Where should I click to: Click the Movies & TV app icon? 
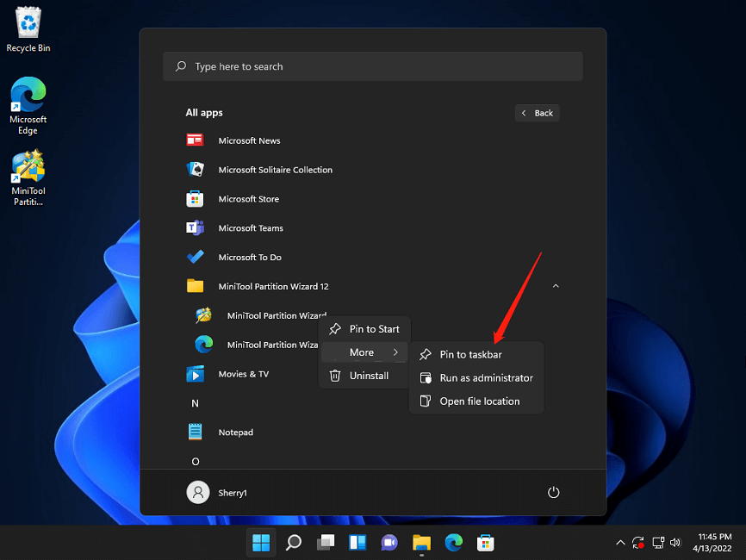click(195, 374)
